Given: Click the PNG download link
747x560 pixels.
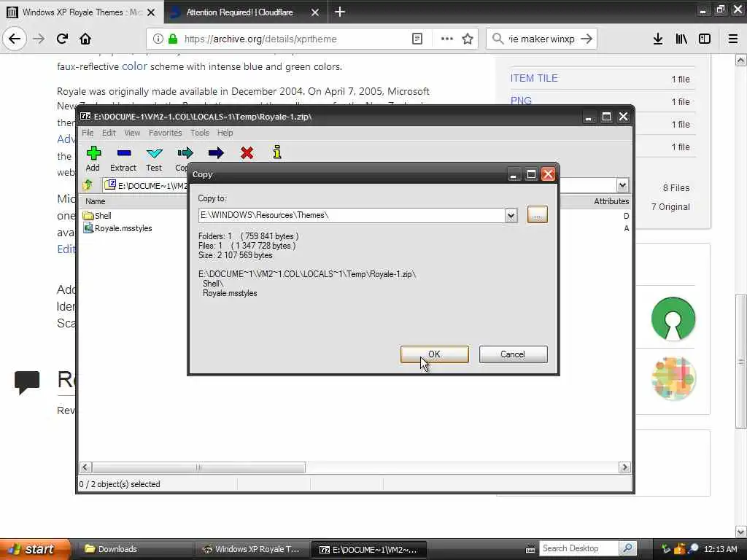Looking at the screenshot, I should 521,101.
